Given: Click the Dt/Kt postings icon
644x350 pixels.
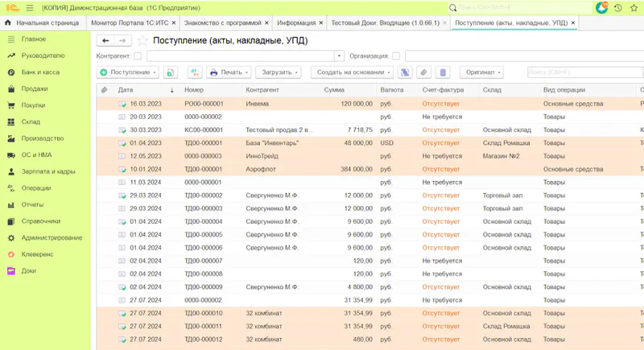Looking at the screenshot, I should 194,72.
